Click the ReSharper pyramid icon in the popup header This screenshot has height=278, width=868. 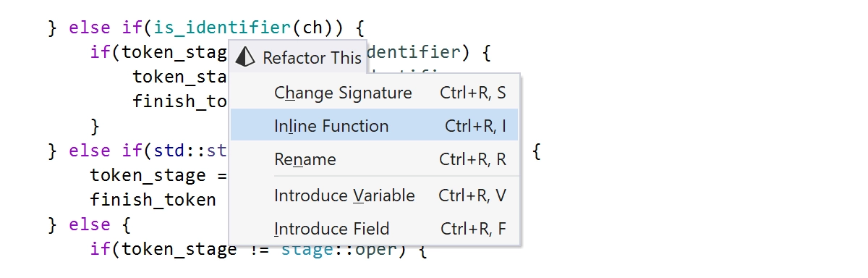pos(246,56)
